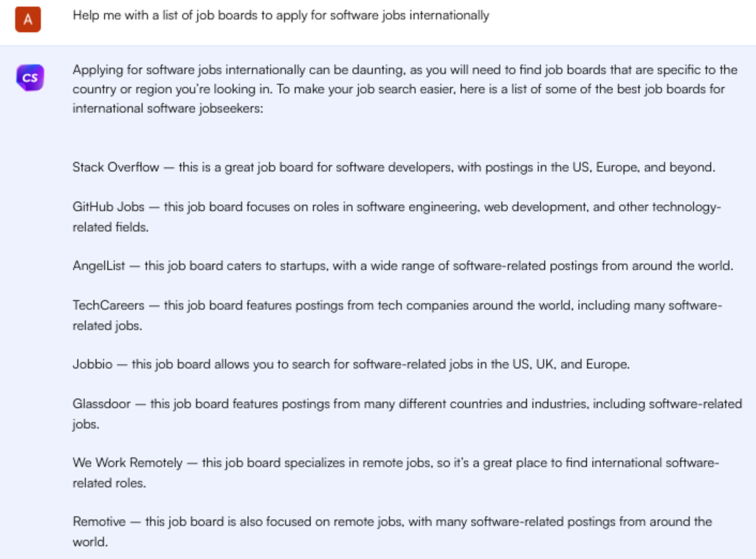Click the 'Remotive' name
The image size is (756, 559).
(x=99, y=522)
